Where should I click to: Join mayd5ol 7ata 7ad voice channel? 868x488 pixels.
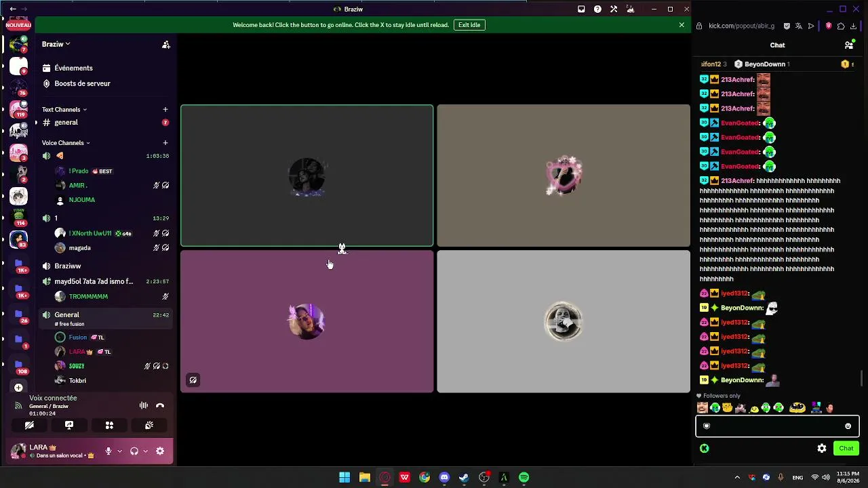(94, 281)
